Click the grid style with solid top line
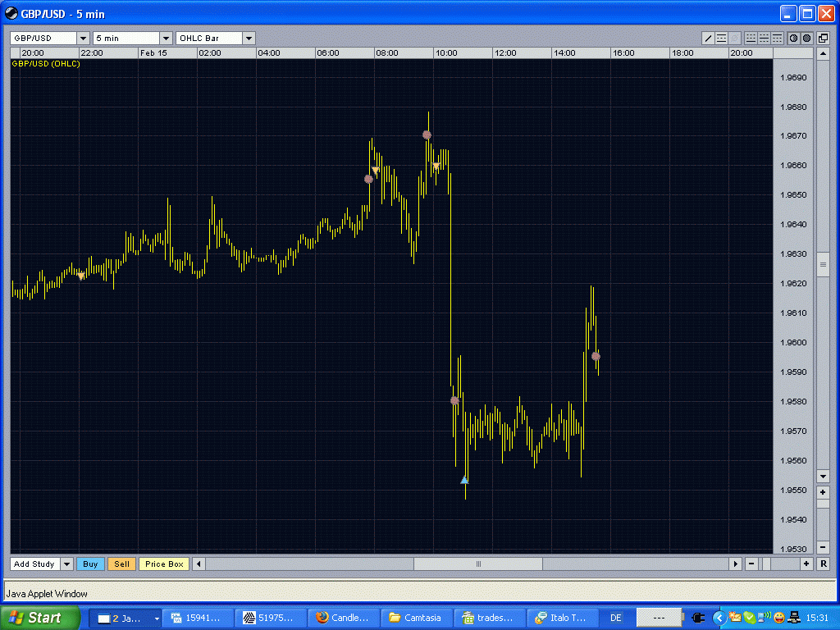Viewport: 840px width, 630px height. coord(778,38)
